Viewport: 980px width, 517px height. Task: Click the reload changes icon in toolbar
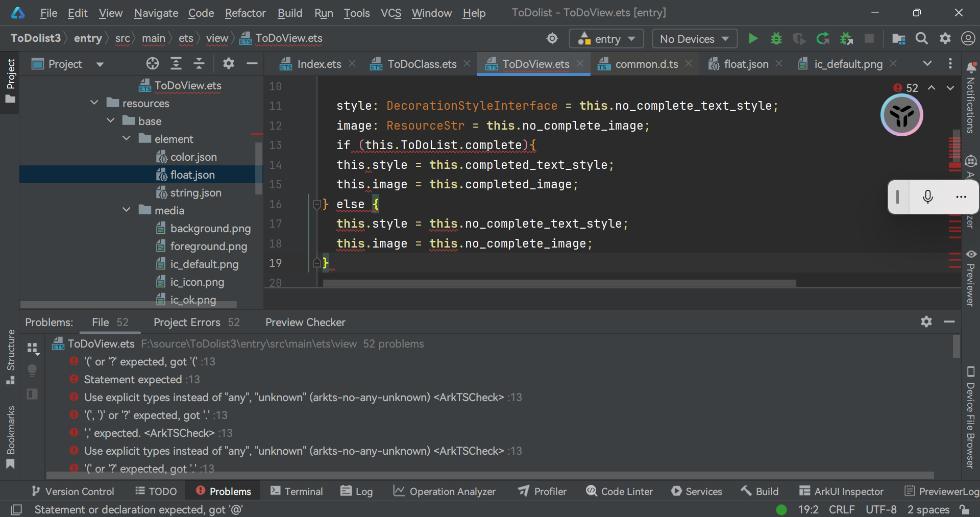point(823,39)
